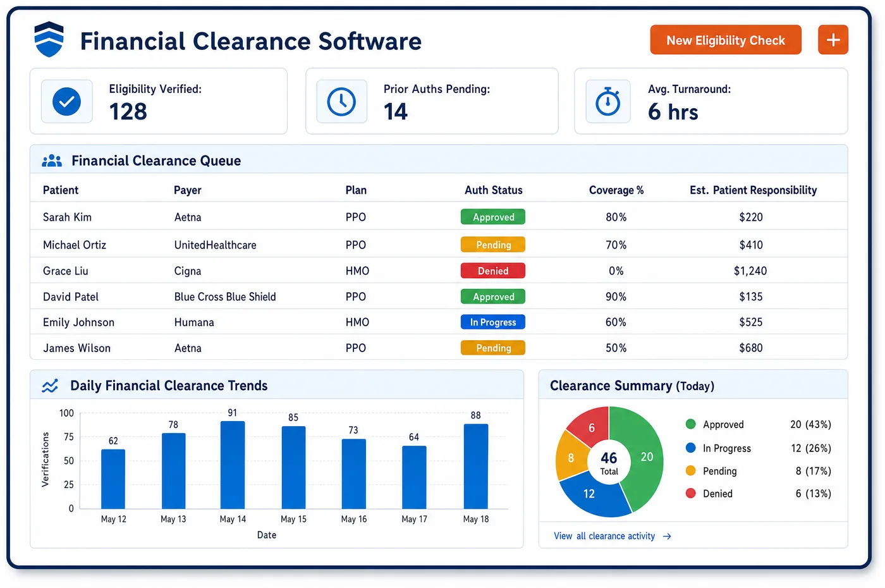This screenshot has height=588, width=885.
Task: Open the James Wilson patient row
Action: 439,348
